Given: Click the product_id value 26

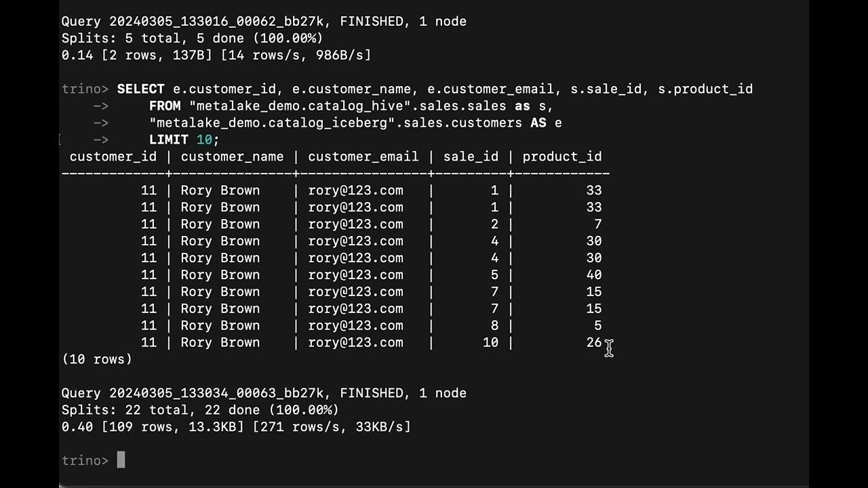Looking at the screenshot, I should [593, 342].
